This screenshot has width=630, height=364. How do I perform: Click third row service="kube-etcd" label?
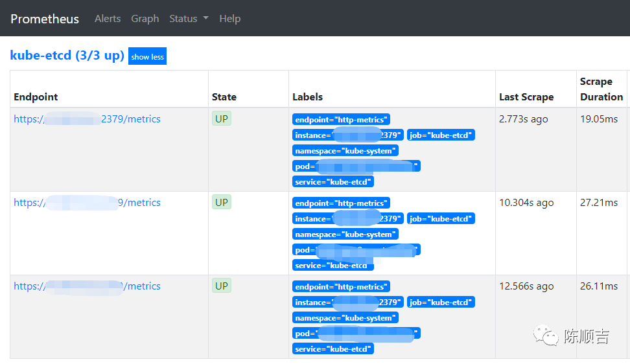[x=333, y=349]
